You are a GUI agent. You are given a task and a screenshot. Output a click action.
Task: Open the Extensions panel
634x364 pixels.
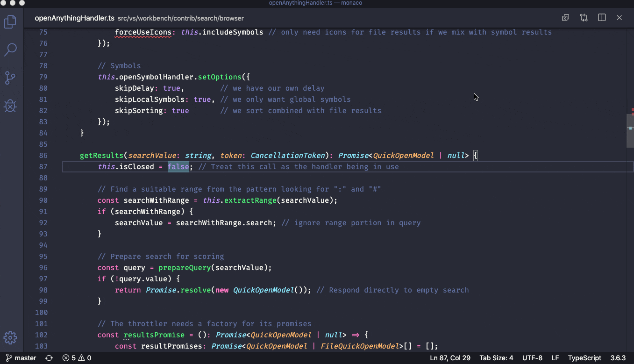pos(10,106)
